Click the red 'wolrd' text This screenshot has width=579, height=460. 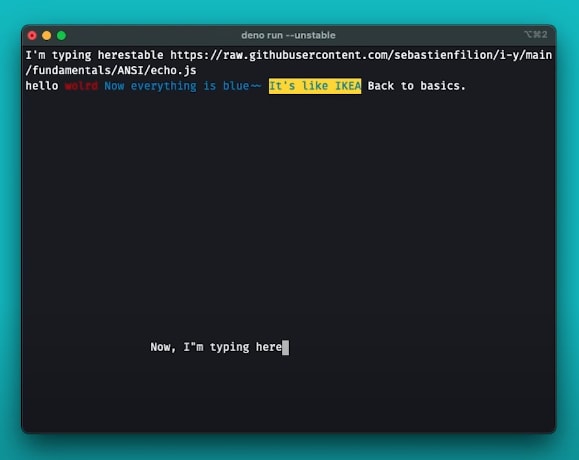(x=82, y=86)
